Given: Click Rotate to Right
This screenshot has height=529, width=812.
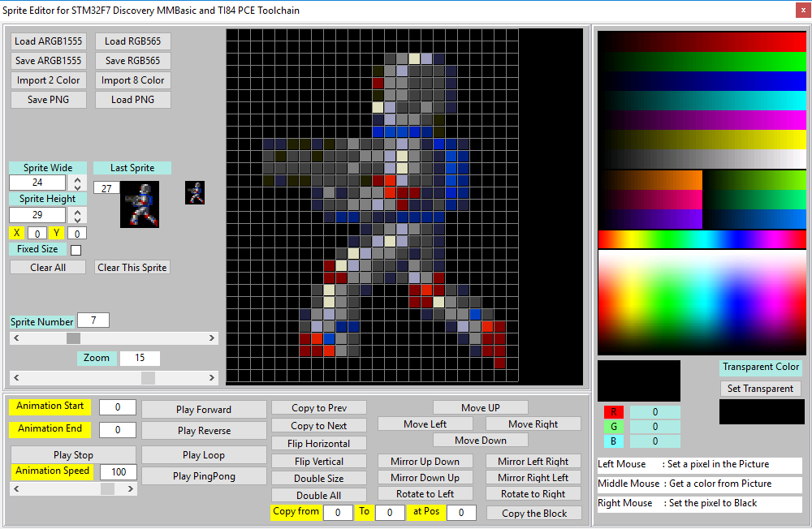Looking at the screenshot, I should [533, 494].
